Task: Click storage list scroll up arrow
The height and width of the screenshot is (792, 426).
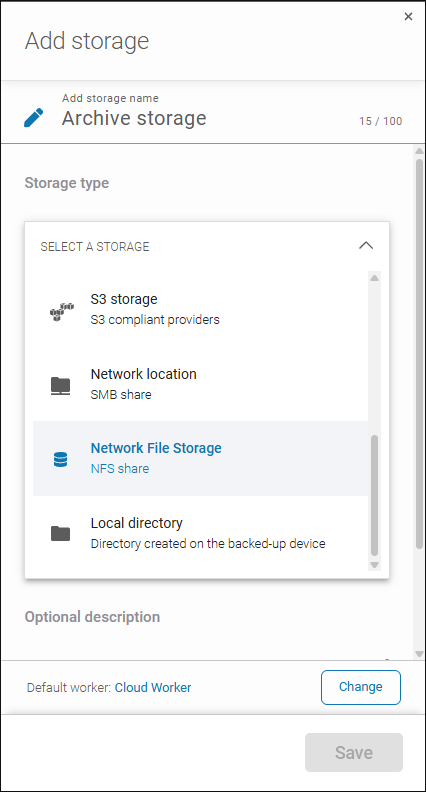Action: click(x=374, y=277)
